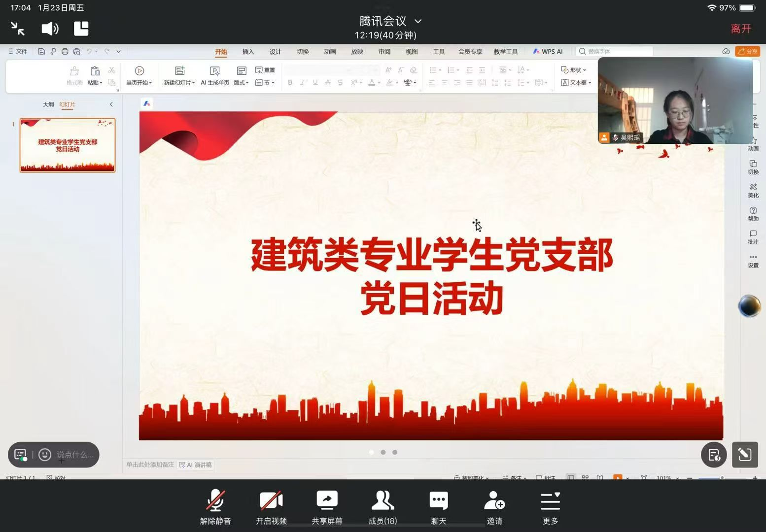Unmute microphone with 解除静音 button
The height and width of the screenshot is (532, 766).
click(x=215, y=506)
